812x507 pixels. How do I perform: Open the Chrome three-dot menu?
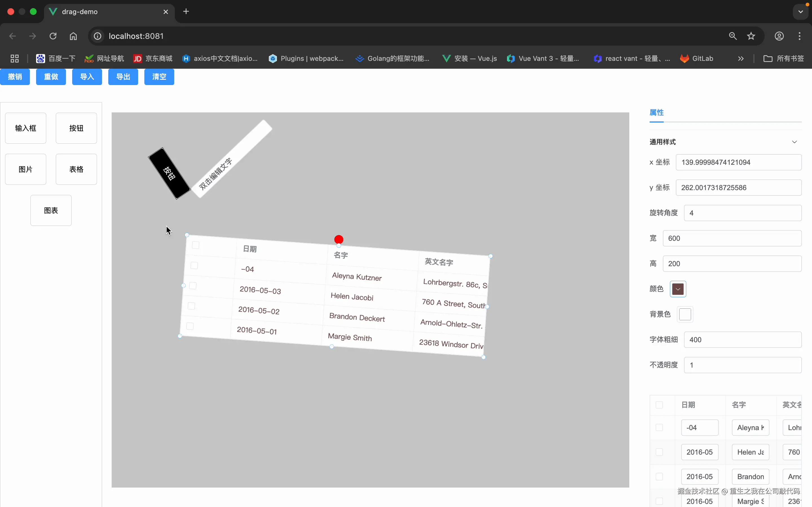tap(800, 36)
